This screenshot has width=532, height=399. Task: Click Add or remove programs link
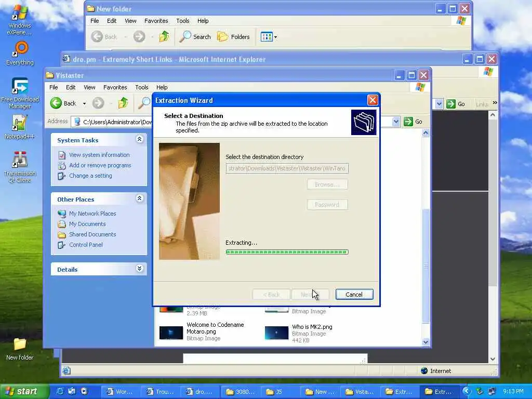100,165
